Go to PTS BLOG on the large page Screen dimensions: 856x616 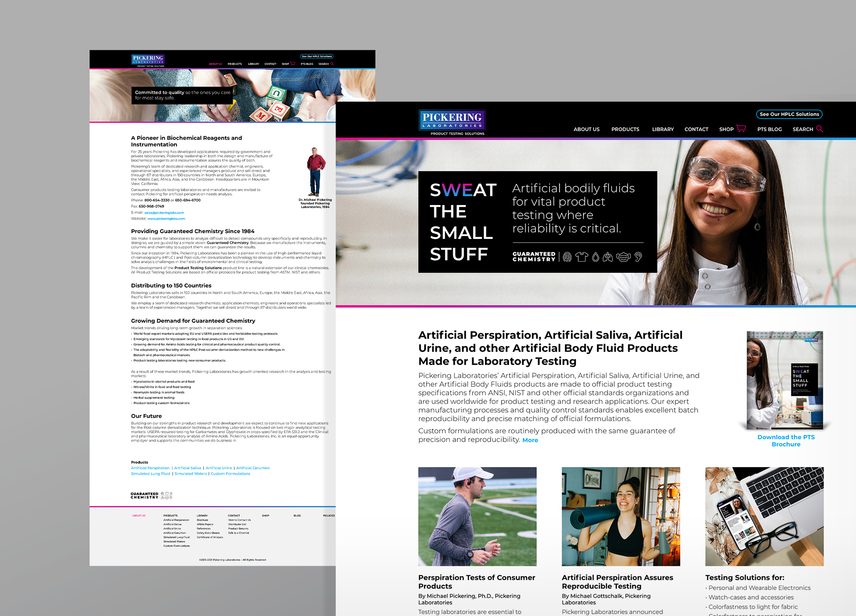click(x=769, y=129)
